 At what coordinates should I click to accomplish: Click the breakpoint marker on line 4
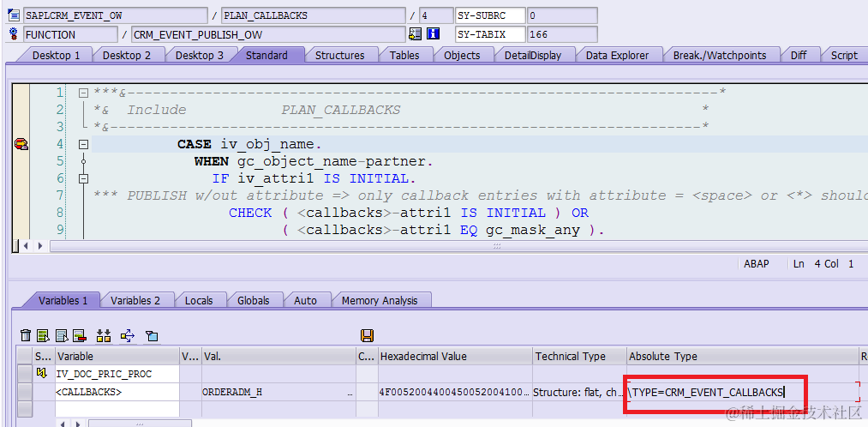(21, 145)
